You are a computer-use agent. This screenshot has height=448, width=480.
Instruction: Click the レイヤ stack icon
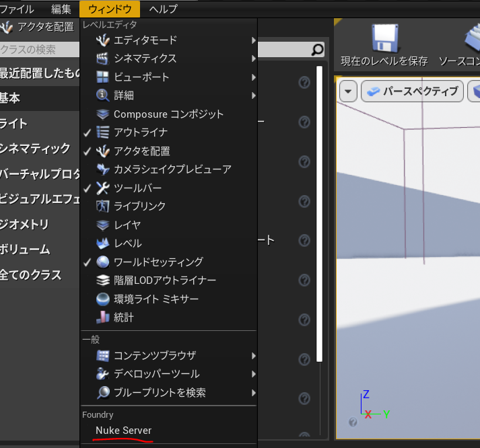pyautogui.click(x=102, y=225)
